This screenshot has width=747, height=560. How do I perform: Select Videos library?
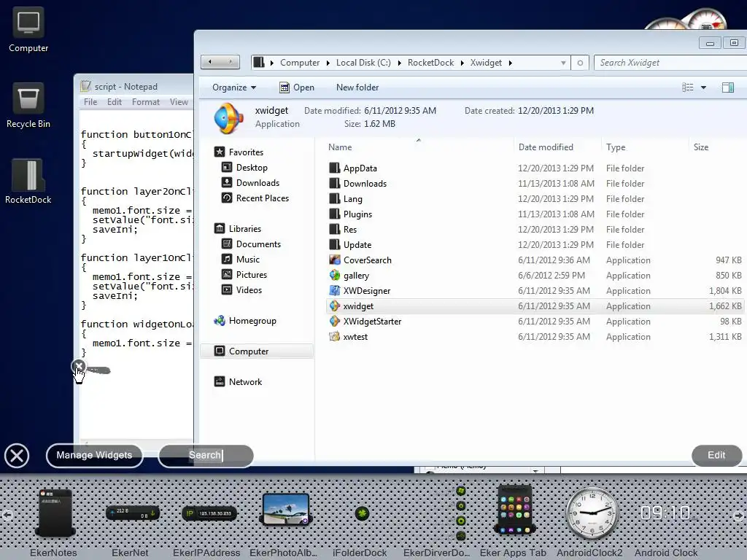tap(249, 290)
